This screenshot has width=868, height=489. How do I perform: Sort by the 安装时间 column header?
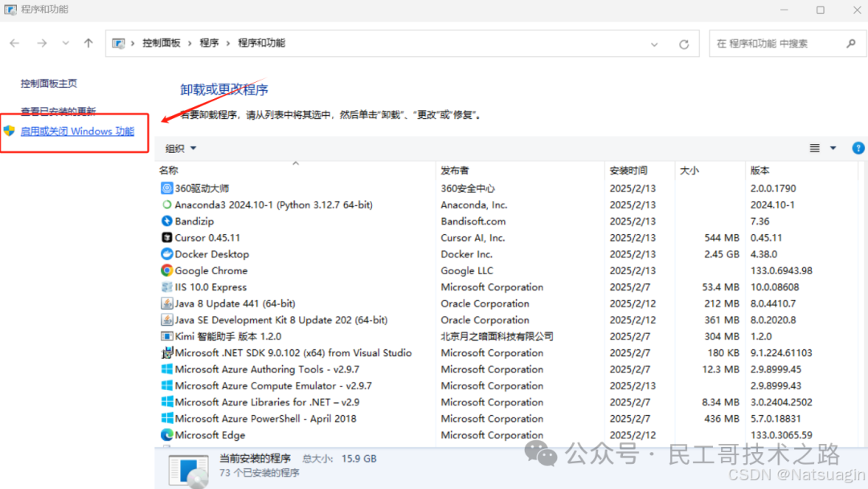(640, 170)
